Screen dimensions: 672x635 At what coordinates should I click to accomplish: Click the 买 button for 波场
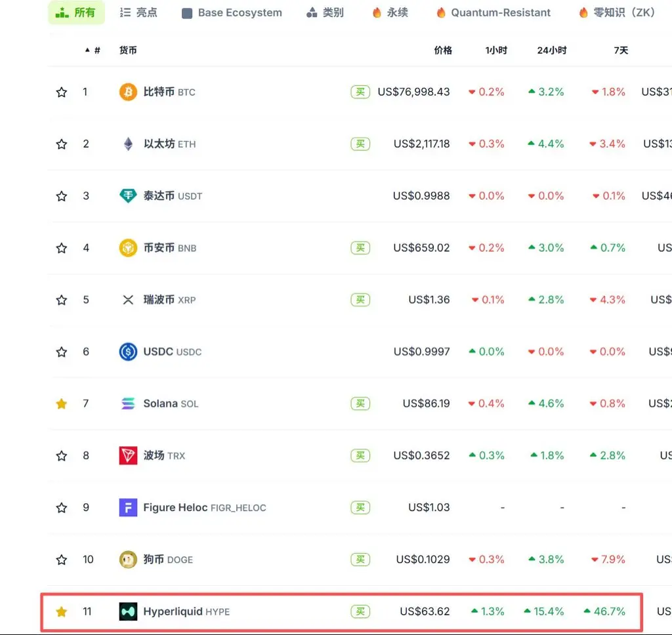pos(360,455)
